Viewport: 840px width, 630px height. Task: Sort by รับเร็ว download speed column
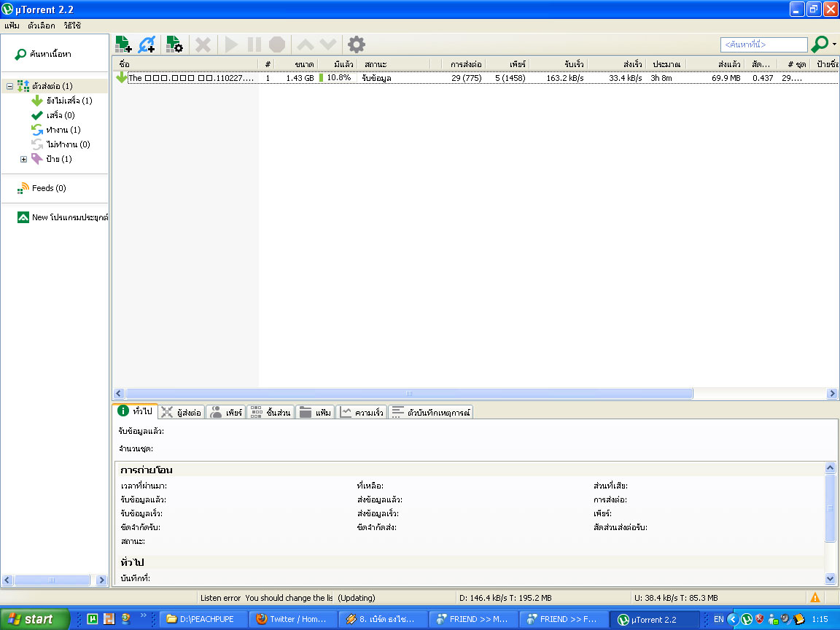[x=559, y=63]
